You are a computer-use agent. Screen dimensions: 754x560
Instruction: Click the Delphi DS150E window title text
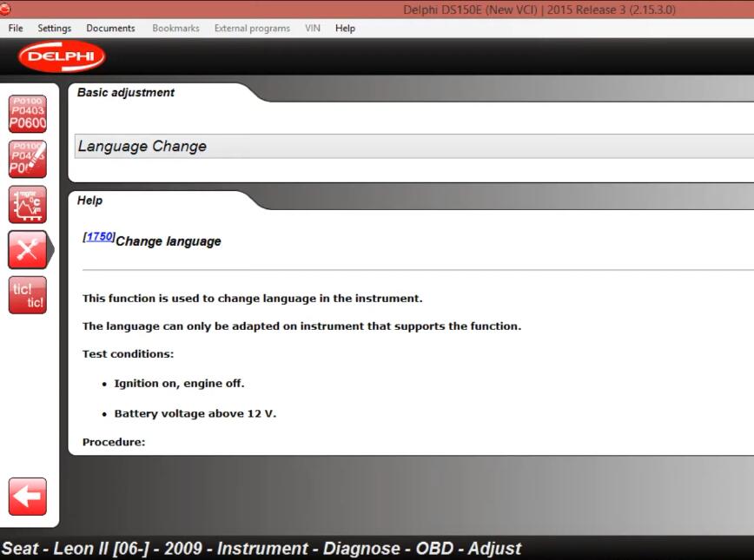point(539,10)
